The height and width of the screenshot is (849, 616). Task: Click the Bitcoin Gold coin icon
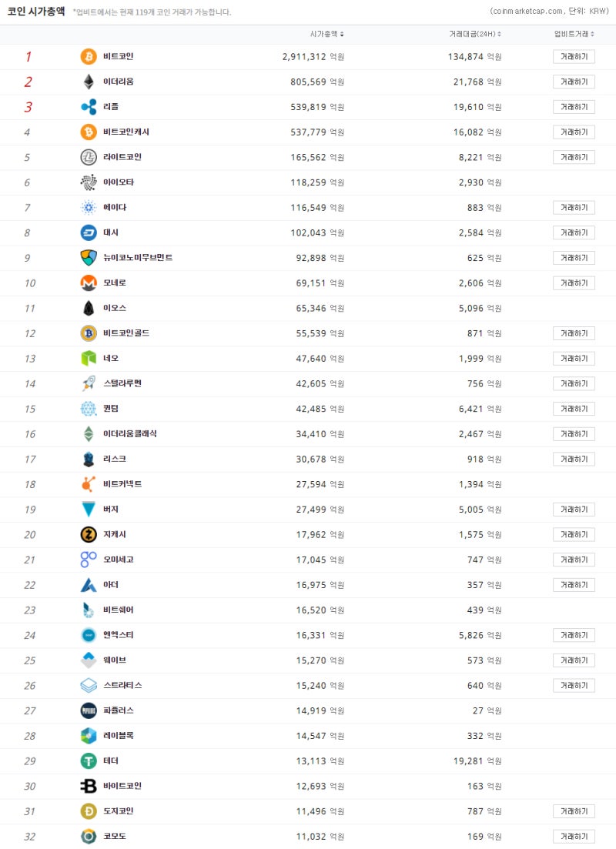[x=89, y=333]
